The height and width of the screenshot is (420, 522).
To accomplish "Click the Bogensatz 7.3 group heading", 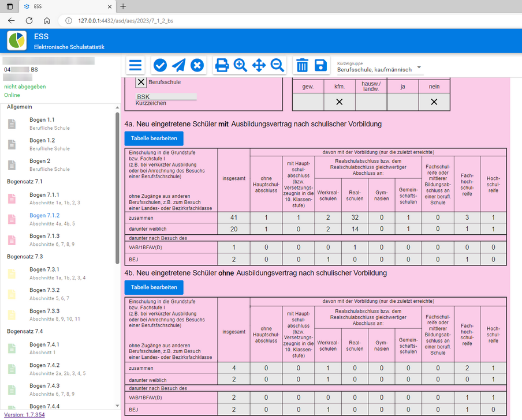I will (x=25, y=257).
